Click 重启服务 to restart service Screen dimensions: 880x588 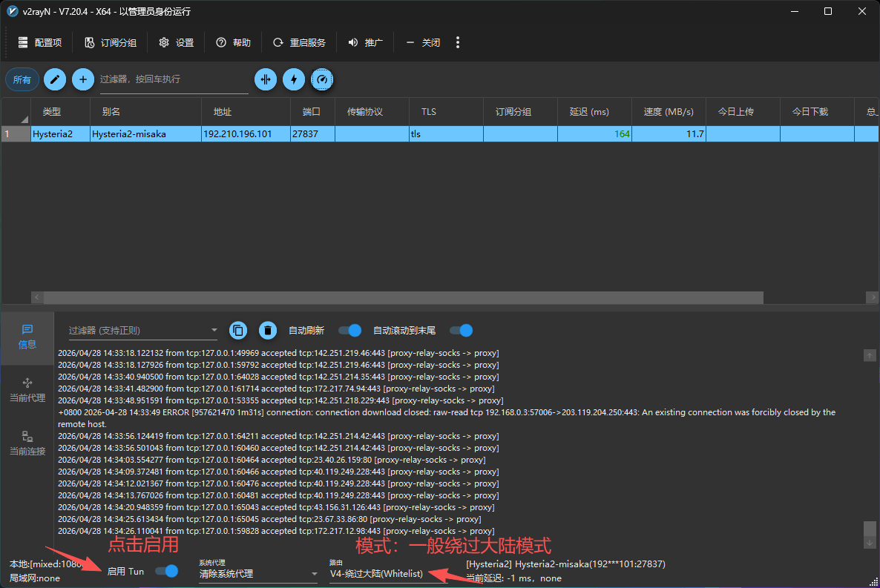point(299,43)
